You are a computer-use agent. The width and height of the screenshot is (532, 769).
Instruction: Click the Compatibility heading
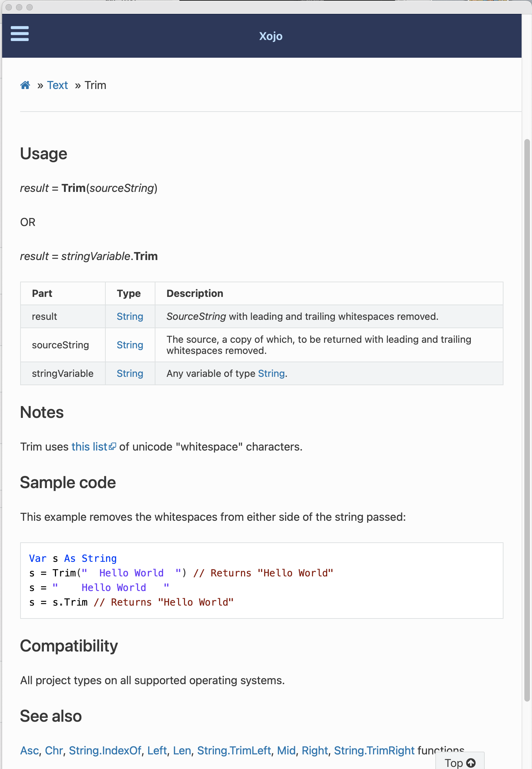tap(69, 646)
